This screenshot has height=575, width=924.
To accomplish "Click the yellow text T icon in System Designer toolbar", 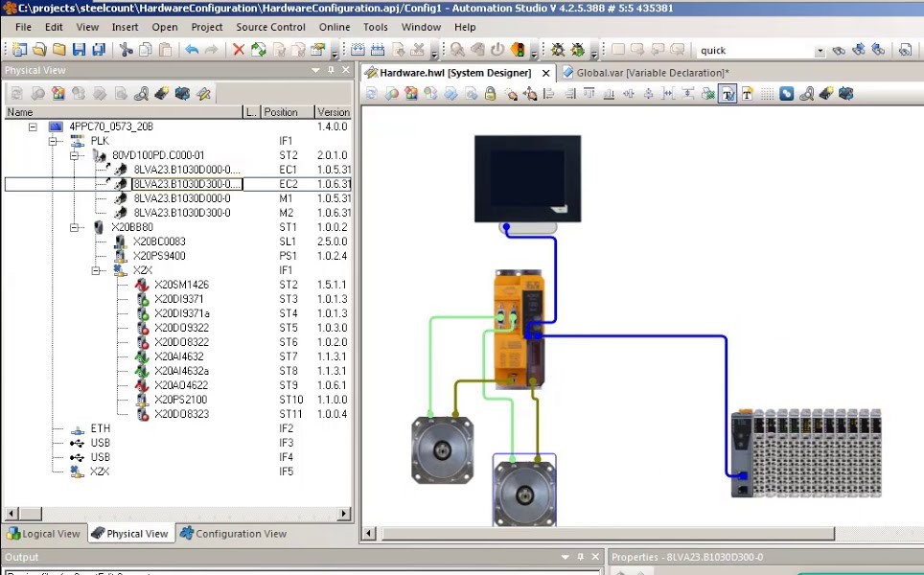I will point(748,94).
